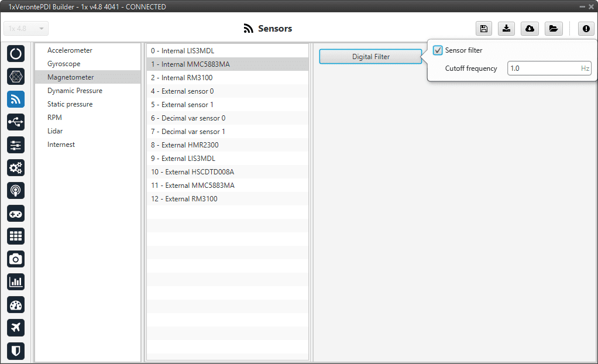Screen dimensions: 598x364
Task: Select 0 - Internal LIS3MDL row
Action: click(227, 51)
